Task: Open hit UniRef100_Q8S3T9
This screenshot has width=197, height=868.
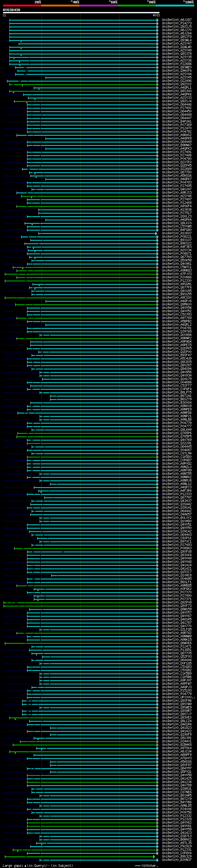Action: tap(177, 37)
